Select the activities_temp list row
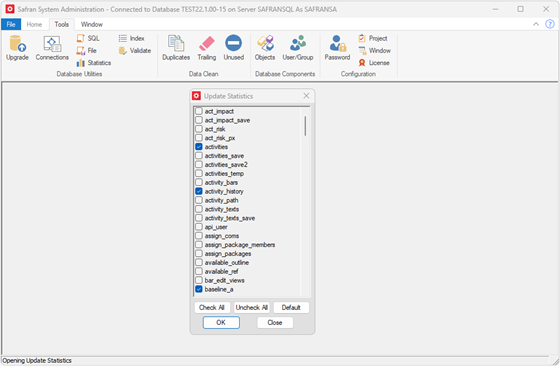 point(248,174)
